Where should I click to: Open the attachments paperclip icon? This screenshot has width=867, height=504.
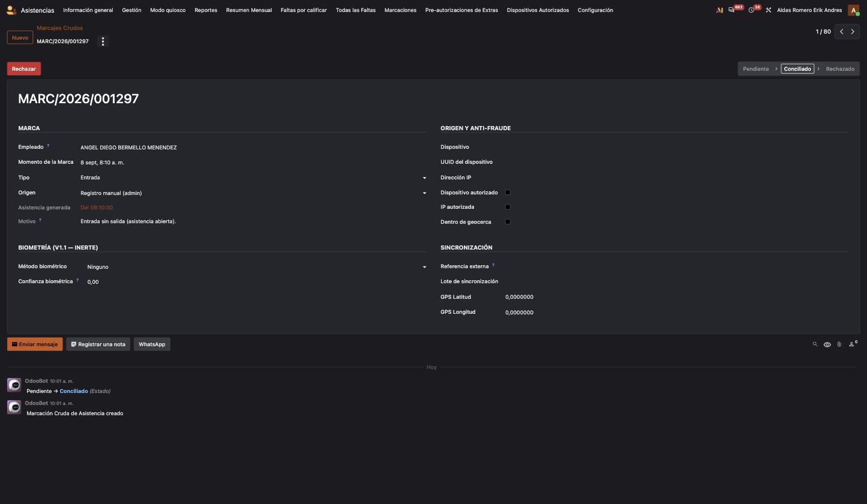pyautogui.click(x=839, y=344)
